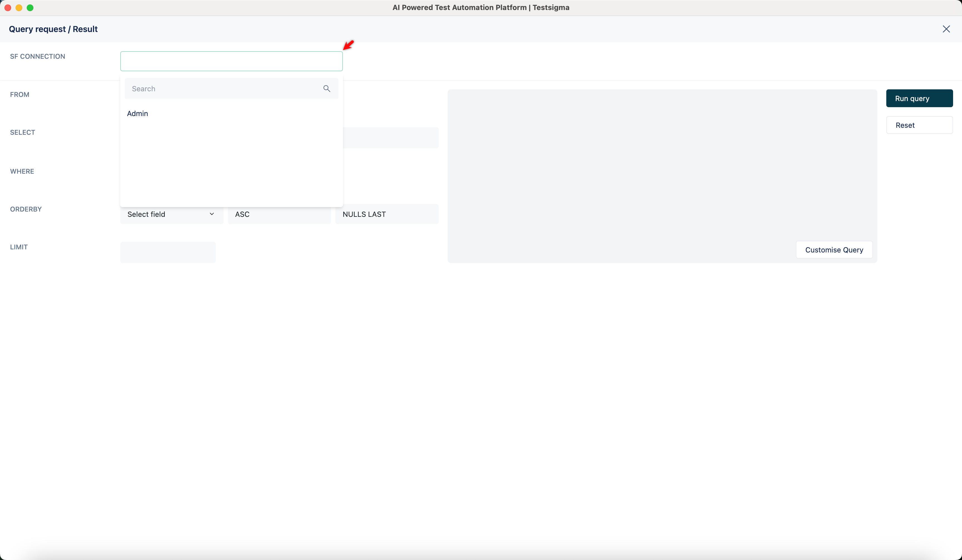This screenshot has height=560, width=962.
Task: Open the ASC sort direction selector
Action: (279, 214)
